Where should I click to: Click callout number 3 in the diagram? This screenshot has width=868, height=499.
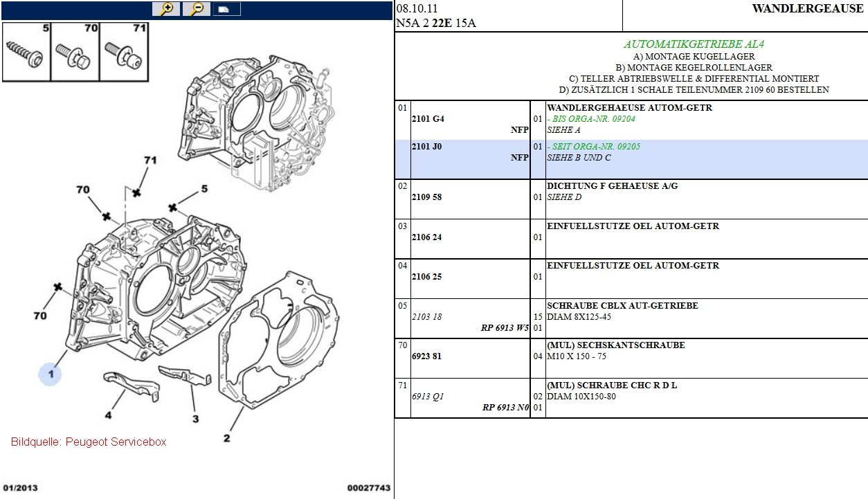[x=195, y=419]
